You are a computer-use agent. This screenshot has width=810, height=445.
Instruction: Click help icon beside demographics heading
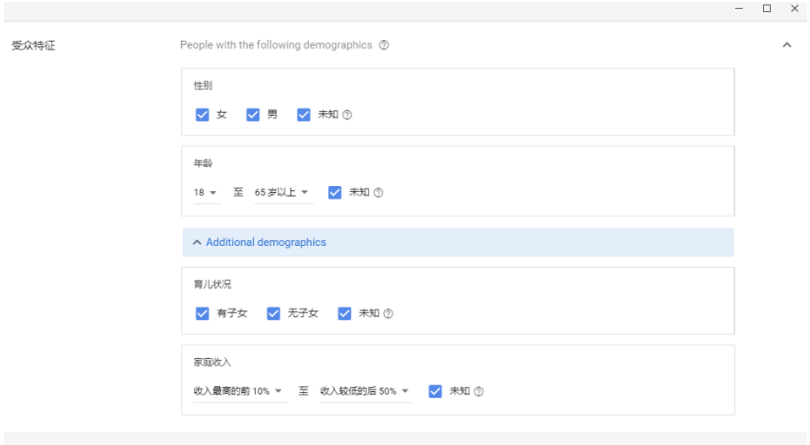coord(384,45)
